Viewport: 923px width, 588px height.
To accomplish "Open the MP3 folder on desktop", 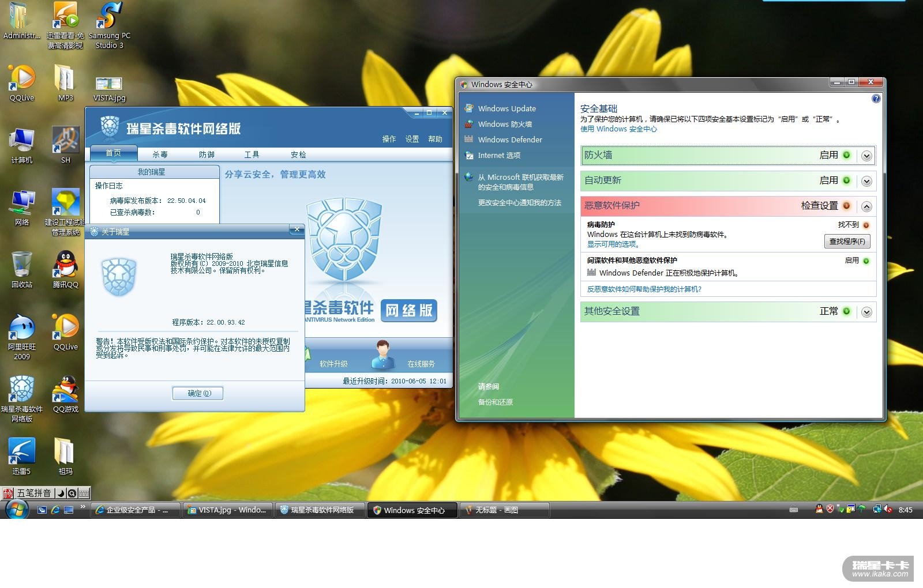I will pos(65,82).
